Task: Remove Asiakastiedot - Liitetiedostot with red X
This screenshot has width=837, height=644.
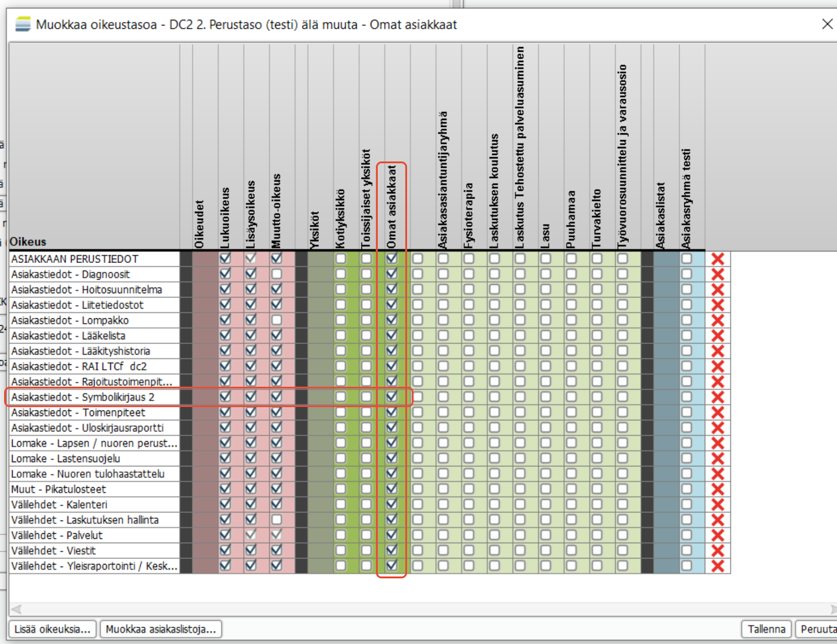Action: pyautogui.click(x=718, y=305)
